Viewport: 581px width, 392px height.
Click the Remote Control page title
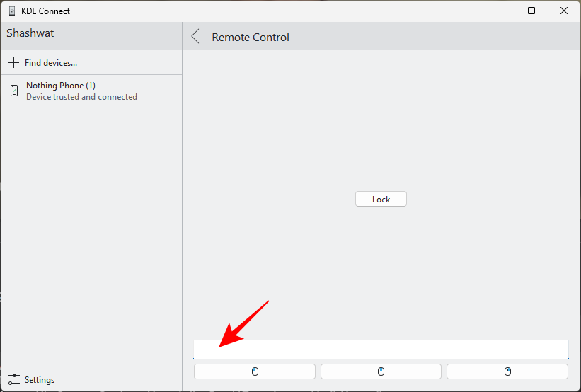pos(251,38)
